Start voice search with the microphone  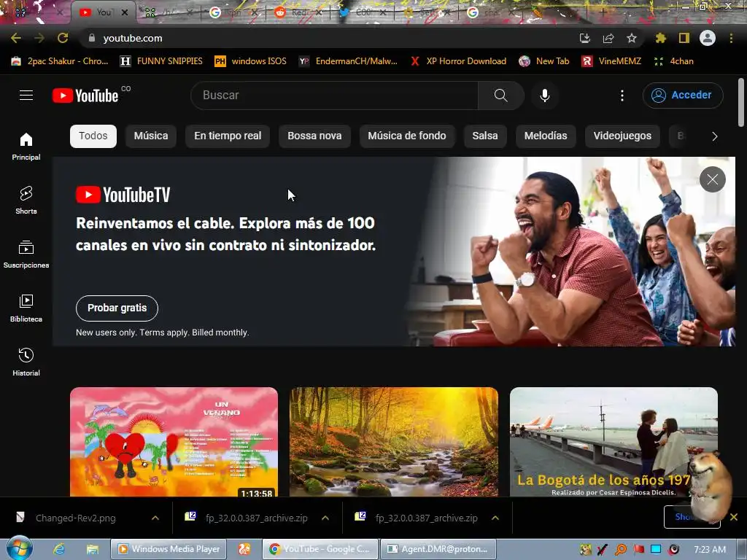pos(544,96)
